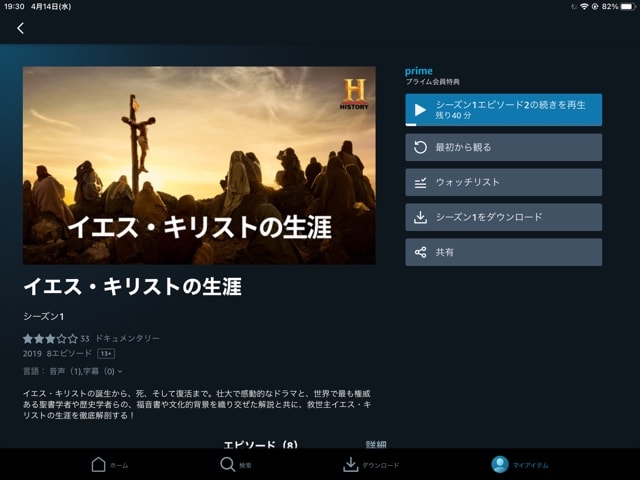Click the HISTORY channel logo
Image resolution: width=640 pixels, height=480 pixels.
pyautogui.click(x=354, y=95)
